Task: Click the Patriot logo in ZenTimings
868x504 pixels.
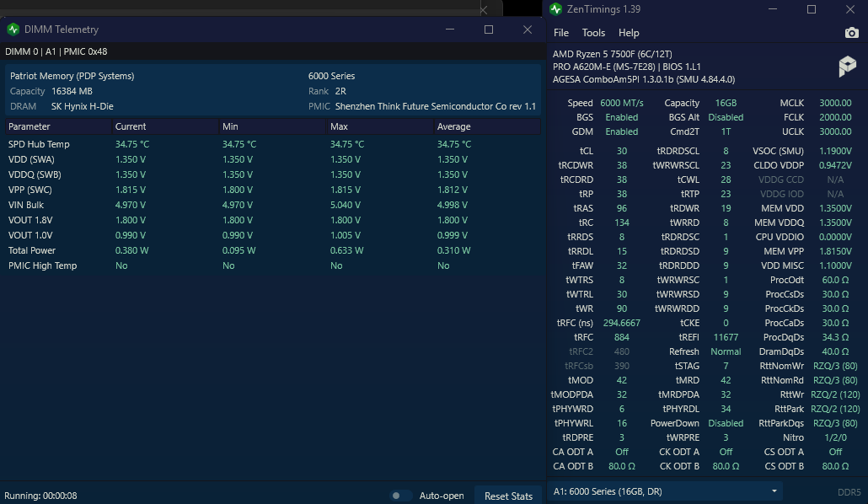Action: tap(848, 67)
